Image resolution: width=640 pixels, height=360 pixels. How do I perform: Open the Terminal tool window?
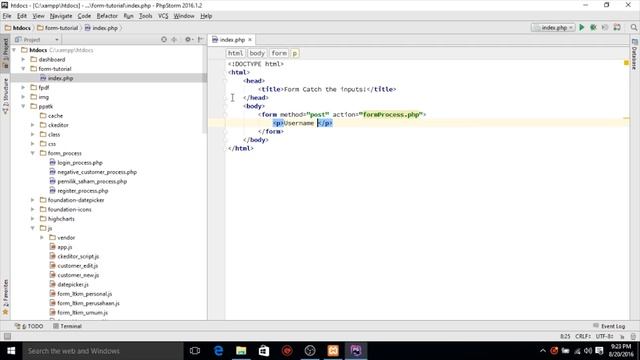[67, 326]
